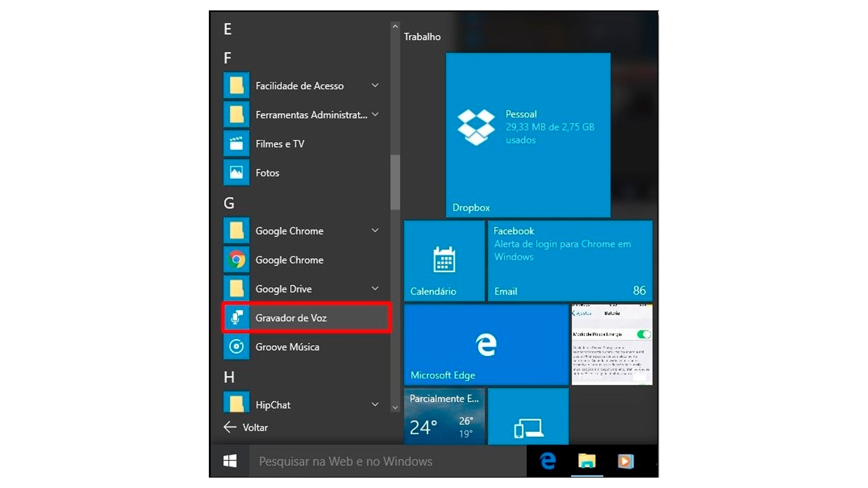Click the Google Chrome folder icon
The height and width of the screenshot is (488, 868).
[236, 230]
